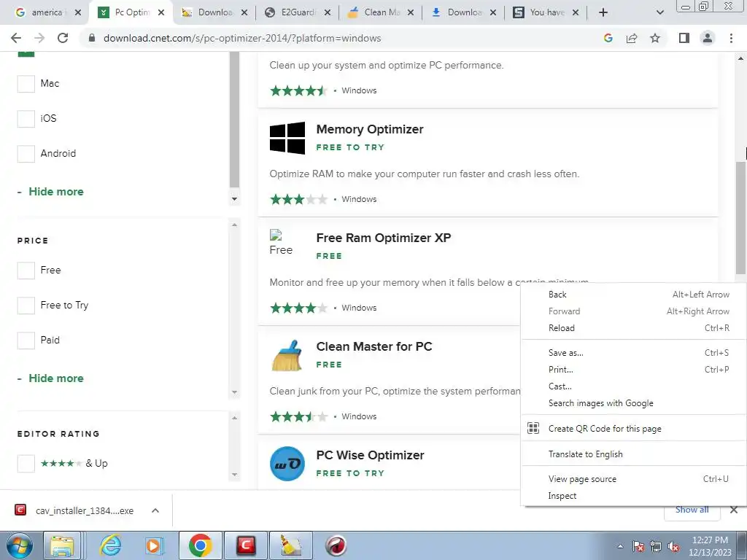Image resolution: width=747 pixels, height=560 pixels.
Task: Reload the page with refresh icon
Action: [63, 38]
